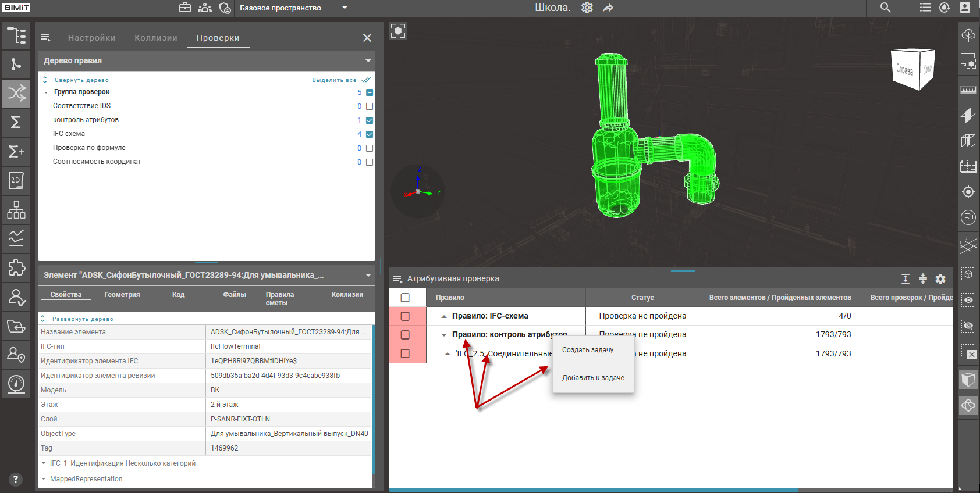Tick the Проверка по формуле checkbox
980x493 pixels.
tap(370, 148)
